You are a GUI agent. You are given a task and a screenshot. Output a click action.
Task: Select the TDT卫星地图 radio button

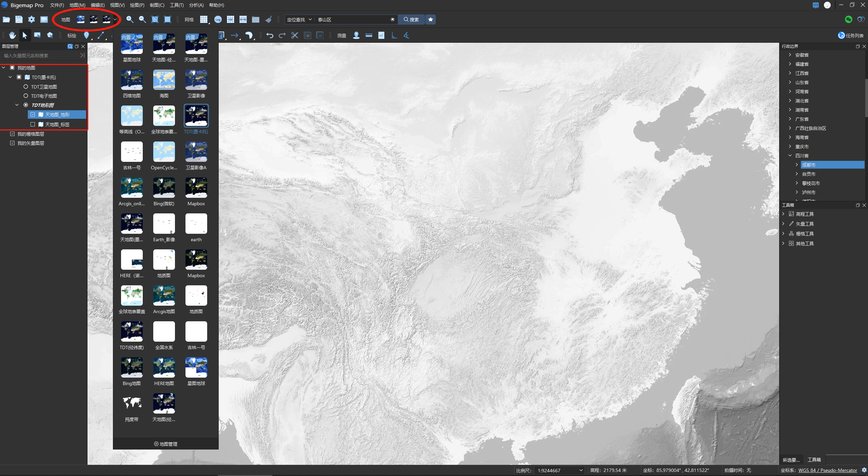(26, 87)
